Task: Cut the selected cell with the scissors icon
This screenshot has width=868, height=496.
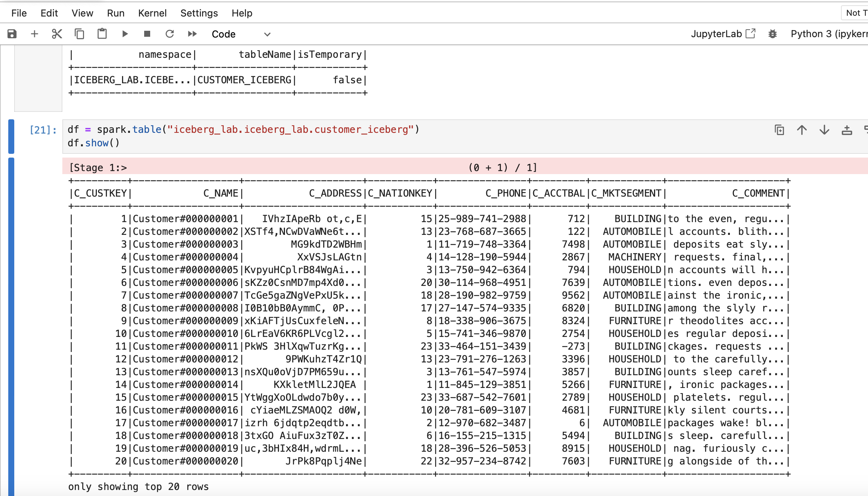Action: [x=57, y=34]
